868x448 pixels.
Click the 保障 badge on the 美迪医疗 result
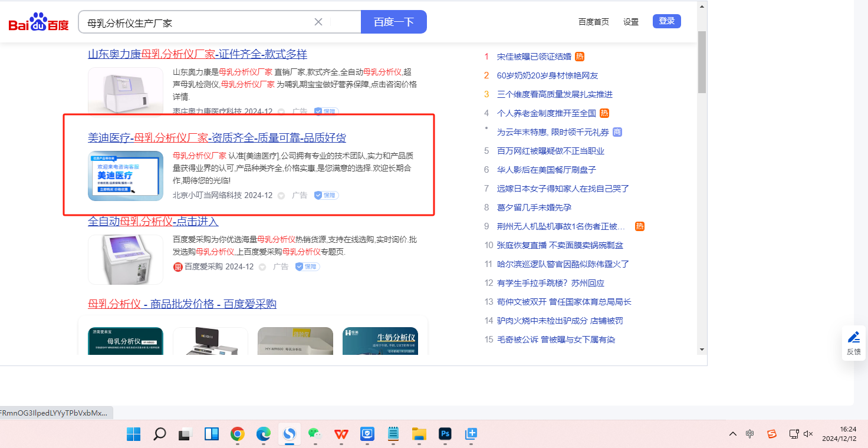326,195
